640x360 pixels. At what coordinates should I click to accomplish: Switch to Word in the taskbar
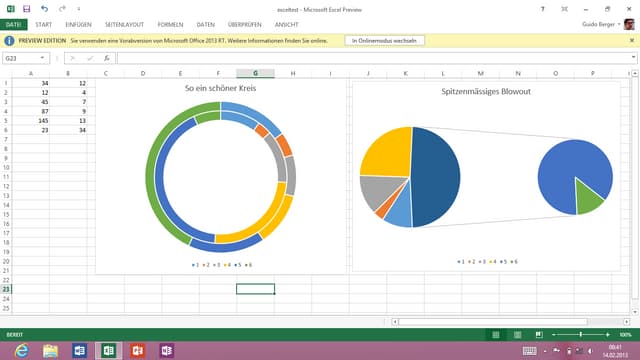tap(80, 351)
